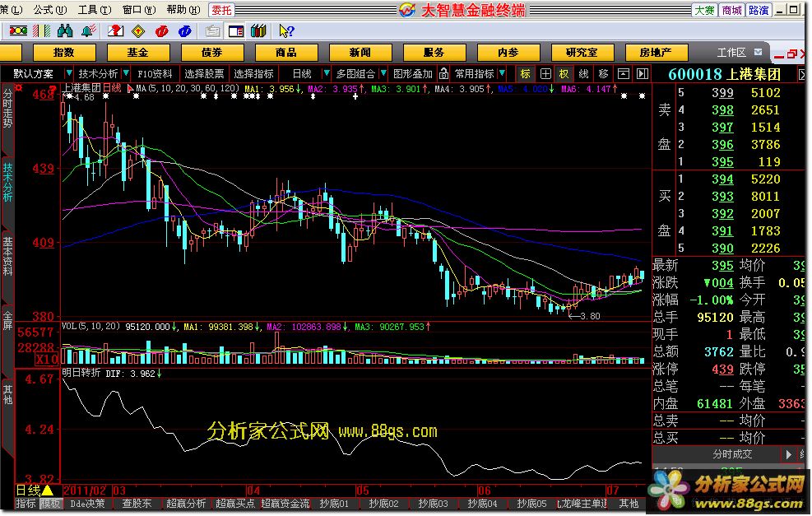The height and width of the screenshot is (516, 812).
Task: Click the yellow triangle beside 日线 label
Action: 47,490
